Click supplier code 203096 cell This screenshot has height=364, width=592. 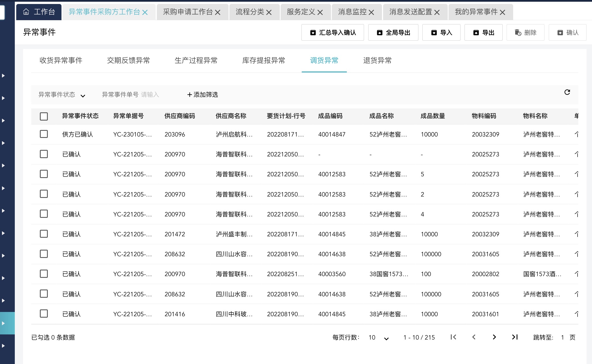(175, 135)
